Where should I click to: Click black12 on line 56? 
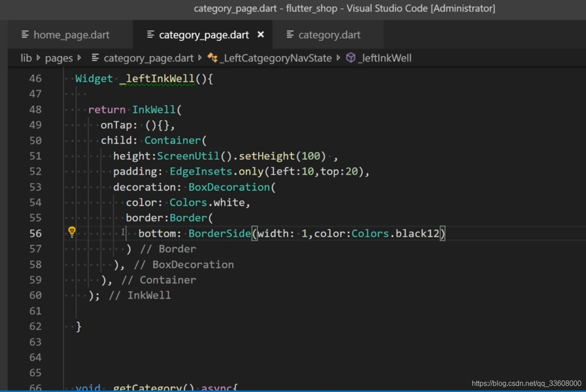[x=417, y=233]
